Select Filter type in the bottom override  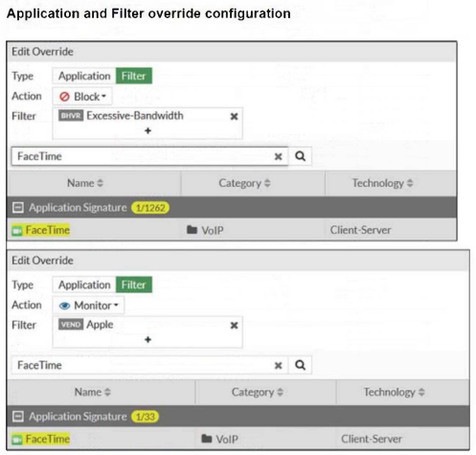(134, 284)
